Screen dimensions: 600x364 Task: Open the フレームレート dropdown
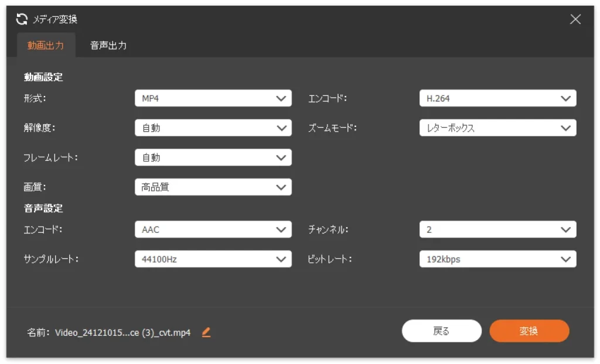(213, 157)
